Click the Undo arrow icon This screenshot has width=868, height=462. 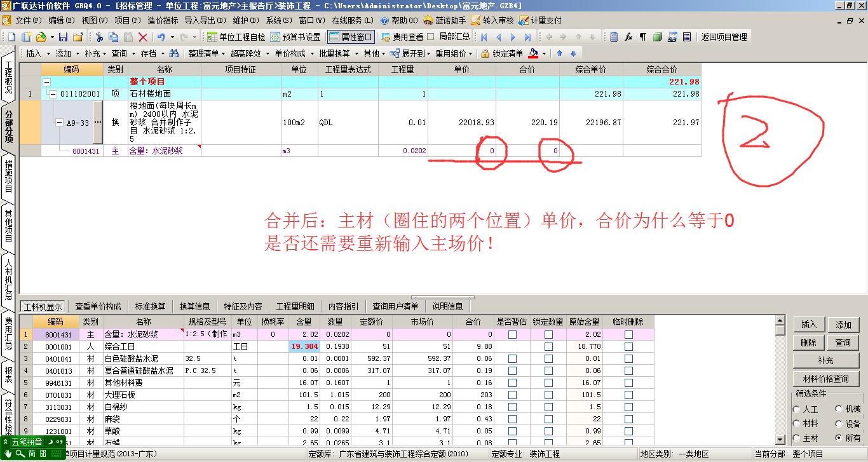[161, 37]
